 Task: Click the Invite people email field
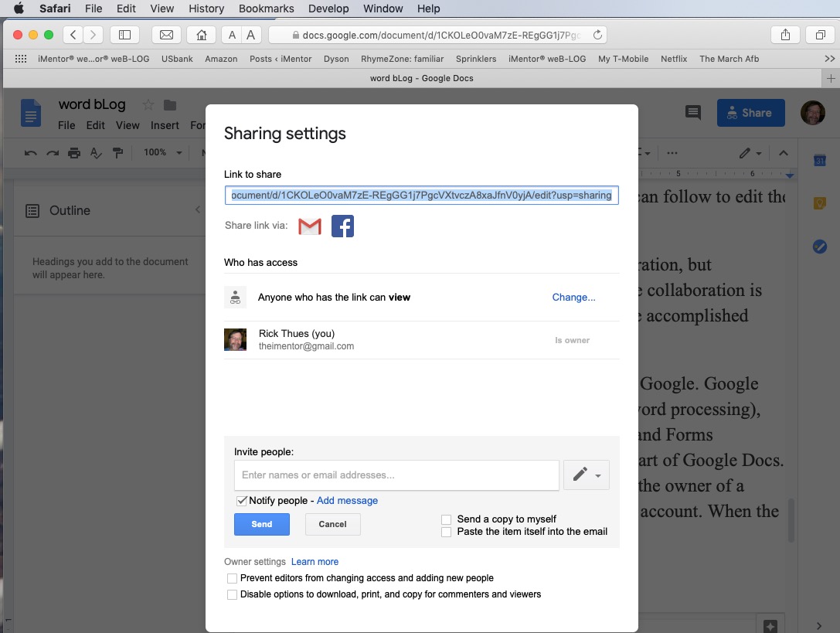point(396,475)
